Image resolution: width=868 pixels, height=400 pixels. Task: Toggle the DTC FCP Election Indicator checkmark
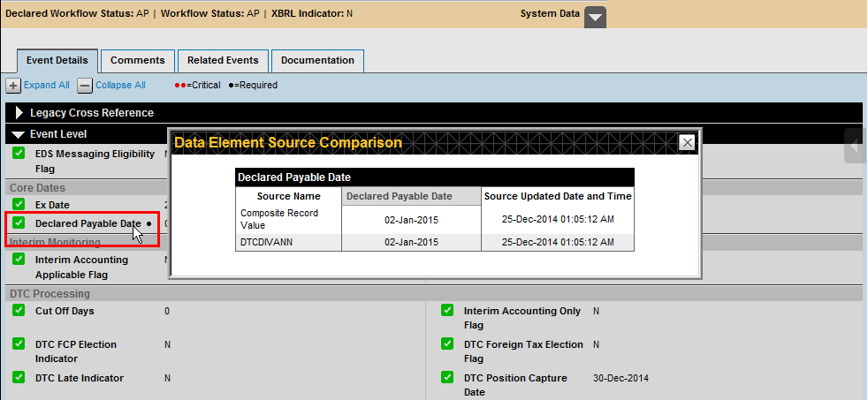coord(19,344)
